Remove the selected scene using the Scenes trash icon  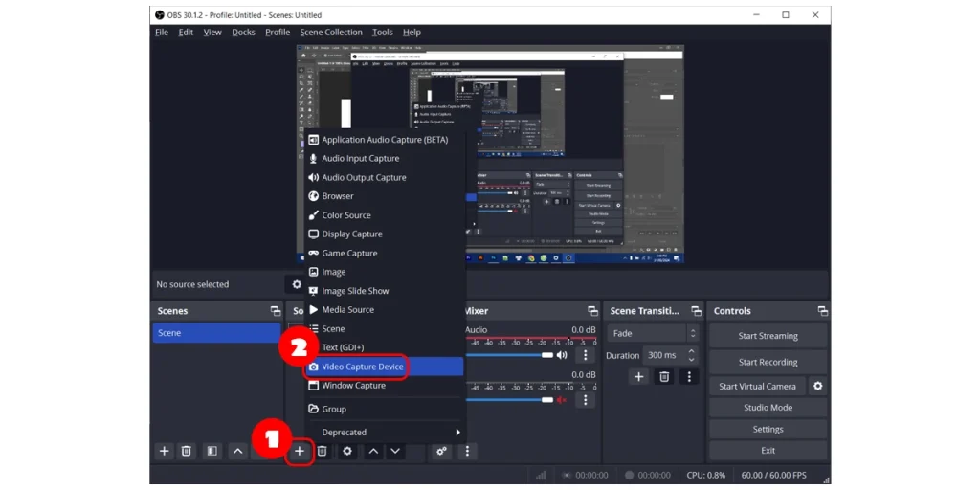point(186,451)
